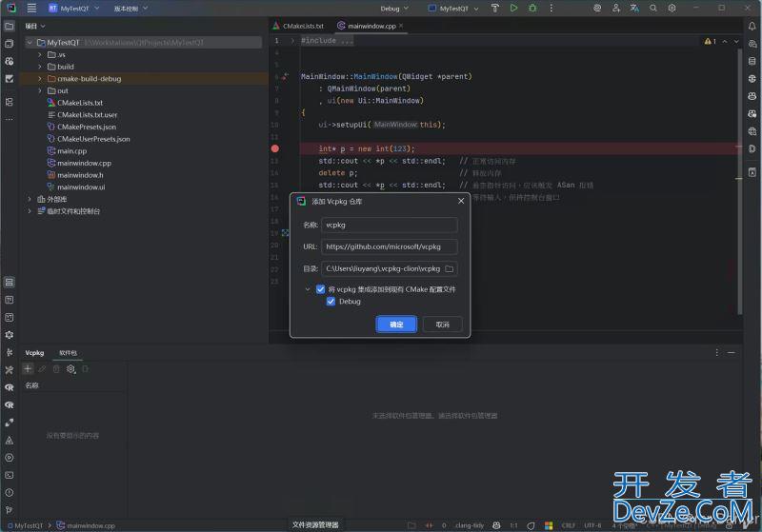Viewport: 762px width, 532px height.
Task: Run MyTestQT with the green play icon
Action: [513, 8]
